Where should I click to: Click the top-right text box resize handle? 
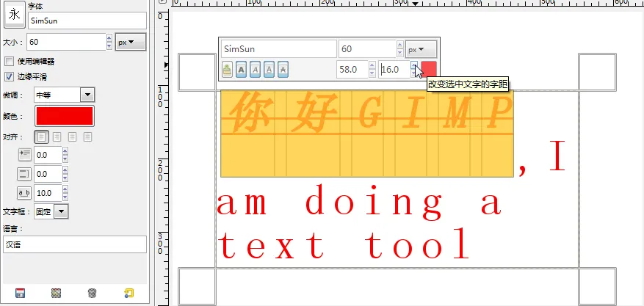point(598,72)
